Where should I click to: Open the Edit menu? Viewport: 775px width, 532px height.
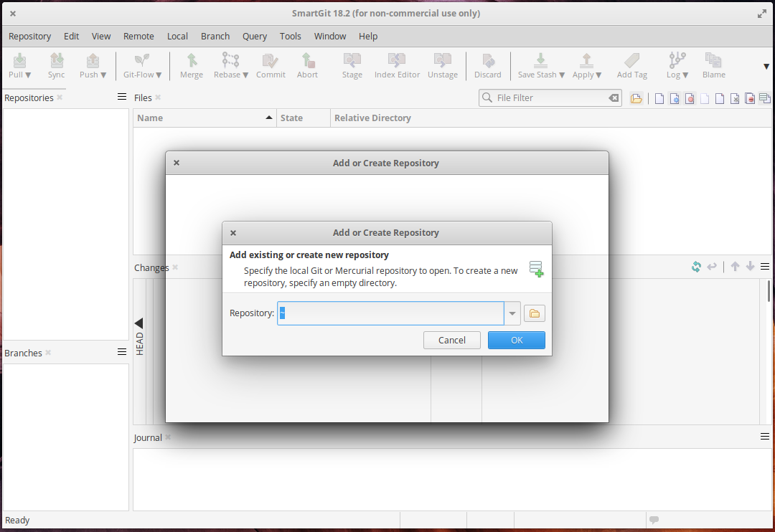click(71, 36)
